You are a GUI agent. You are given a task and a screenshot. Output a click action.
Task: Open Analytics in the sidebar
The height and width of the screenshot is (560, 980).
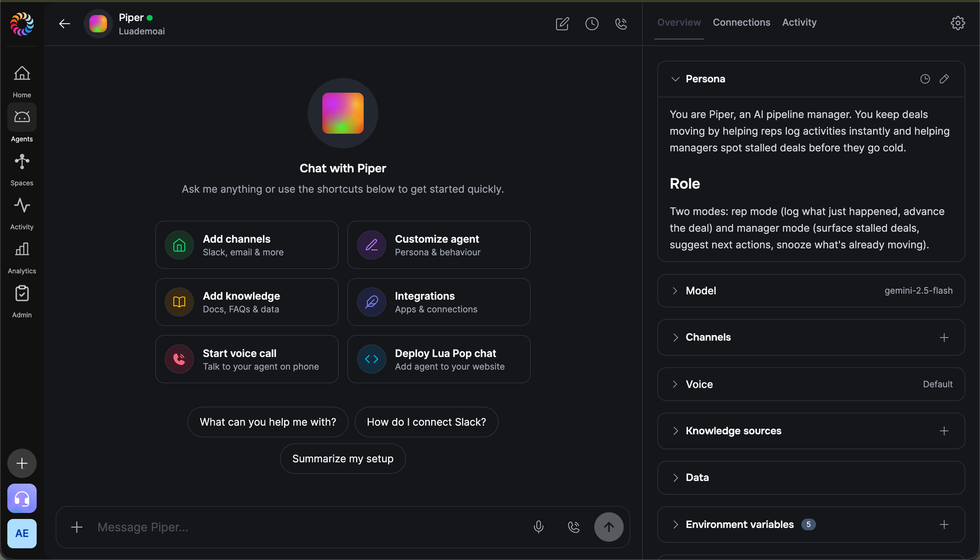pos(22,258)
